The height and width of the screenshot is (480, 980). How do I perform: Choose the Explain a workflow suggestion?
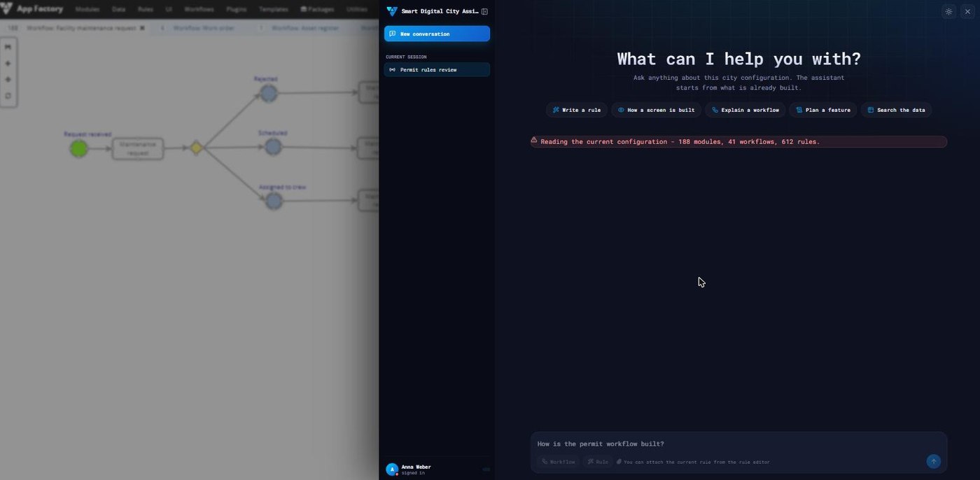745,110
